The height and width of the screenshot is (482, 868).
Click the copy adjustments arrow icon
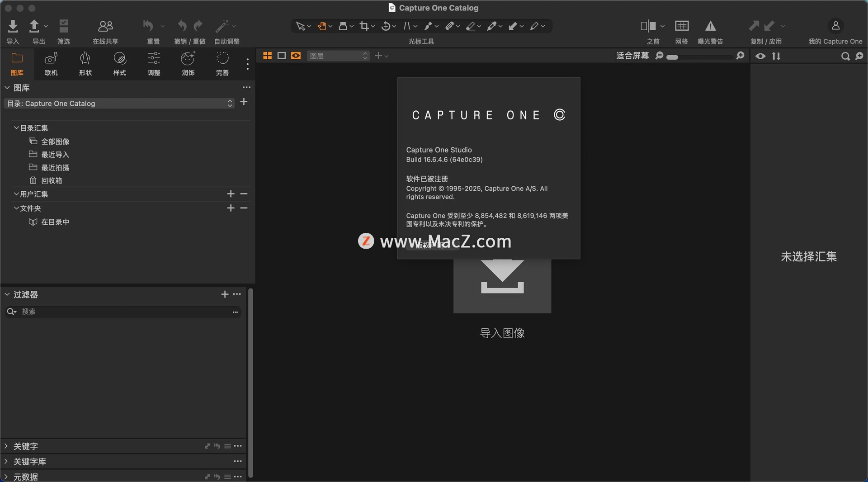pos(754,26)
